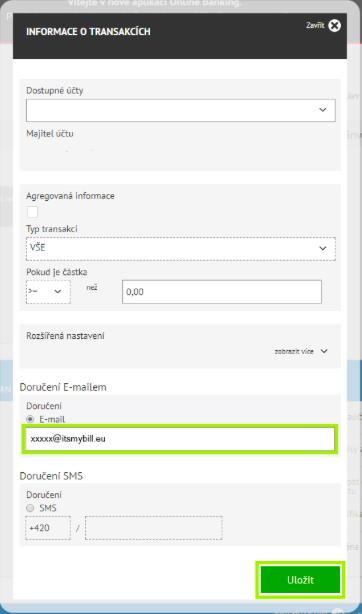The width and height of the screenshot is (362, 614).
Task: Select the E-mail delivery radio button
Action: tap(30, 419)
